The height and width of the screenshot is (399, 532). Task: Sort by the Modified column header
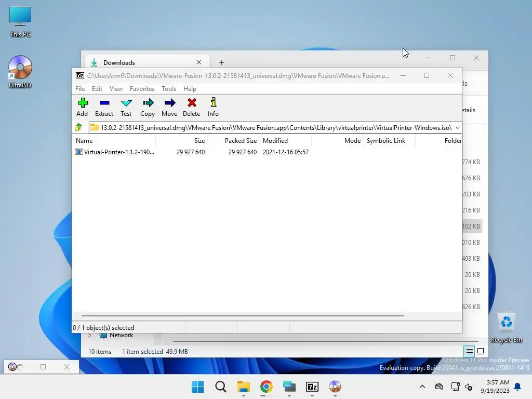tap(286, 140)
